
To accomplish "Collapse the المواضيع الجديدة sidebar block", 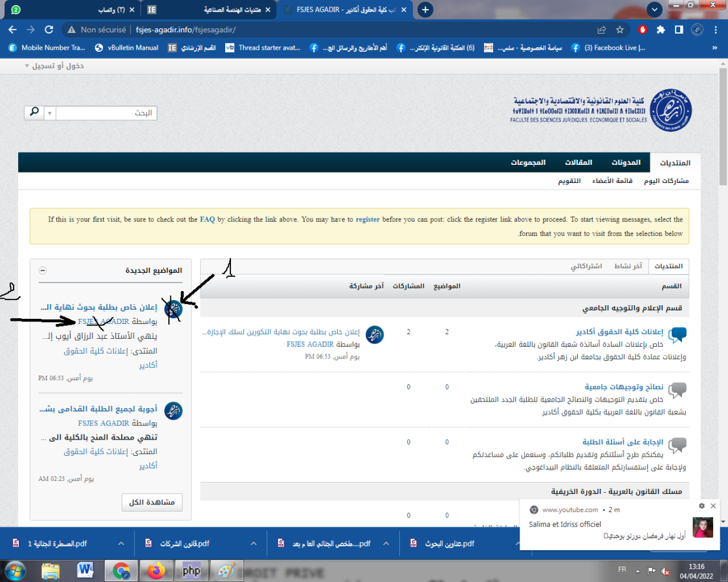I will pos(43,270).
